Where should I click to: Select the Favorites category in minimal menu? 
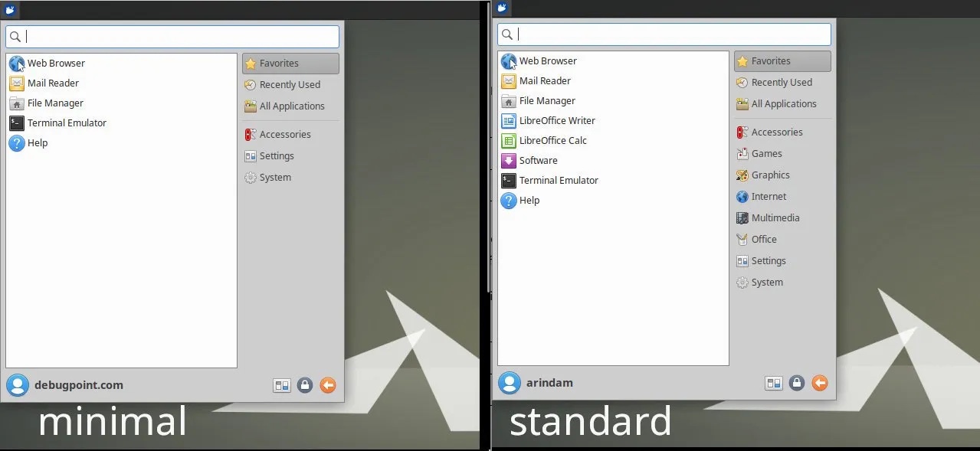pos(280,63)
